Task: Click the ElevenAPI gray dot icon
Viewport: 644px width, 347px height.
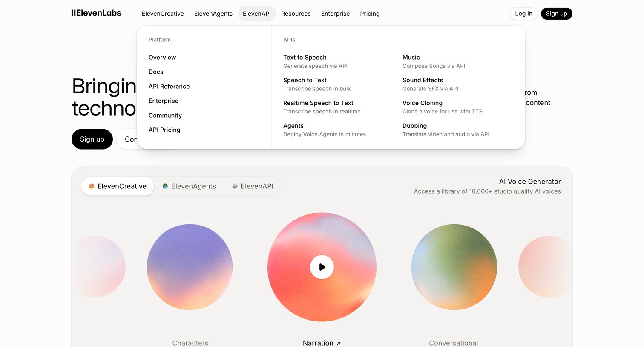Action: coord(235,186)
